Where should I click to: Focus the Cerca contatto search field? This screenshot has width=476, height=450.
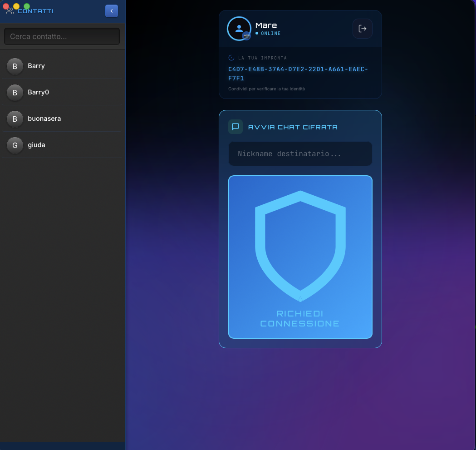(x=62, y=36)
